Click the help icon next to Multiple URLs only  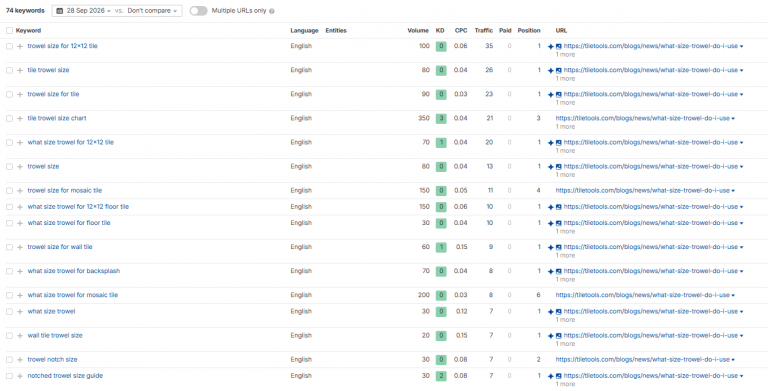pyautogui.click(x=272, y=11)
